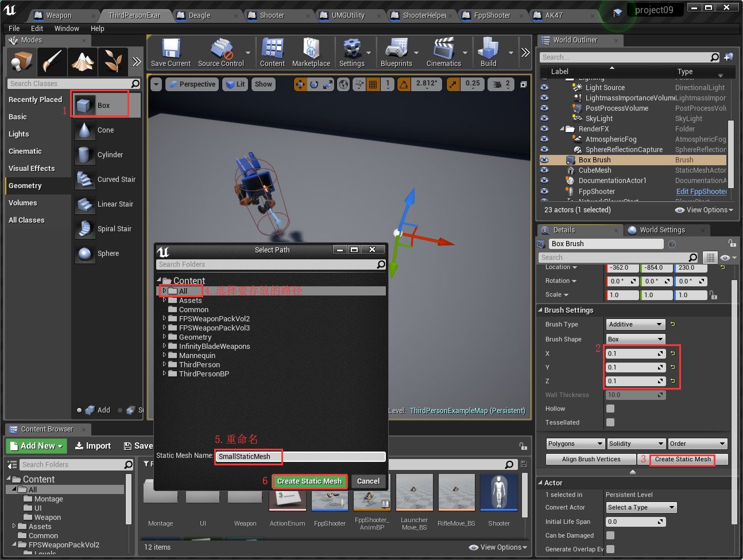Pick the Spiral Stair brush
The image size is (743, 560).
(x=107, y=229)
